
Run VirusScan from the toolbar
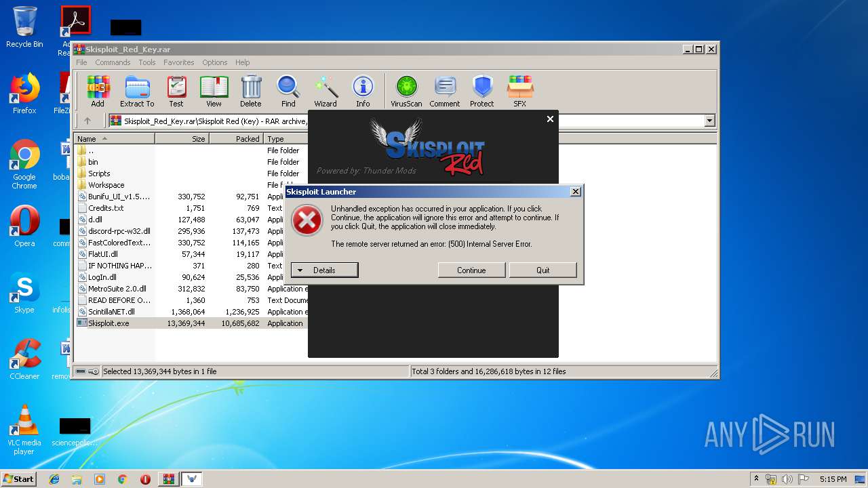tap(406, 91)
